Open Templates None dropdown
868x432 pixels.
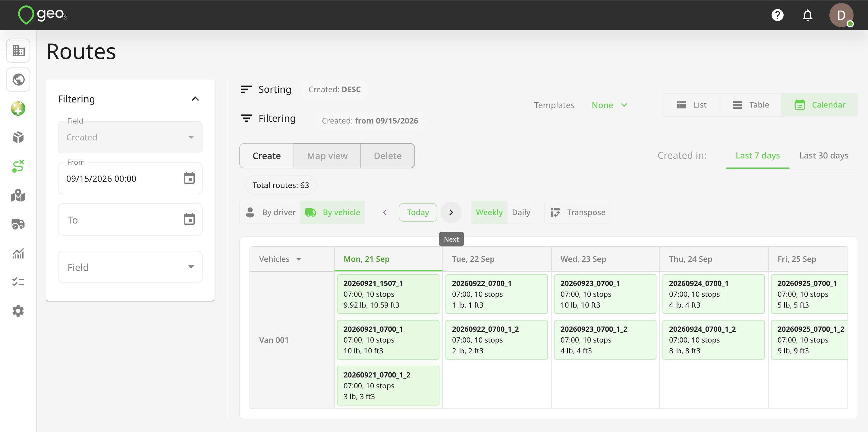tap(609, 105)
